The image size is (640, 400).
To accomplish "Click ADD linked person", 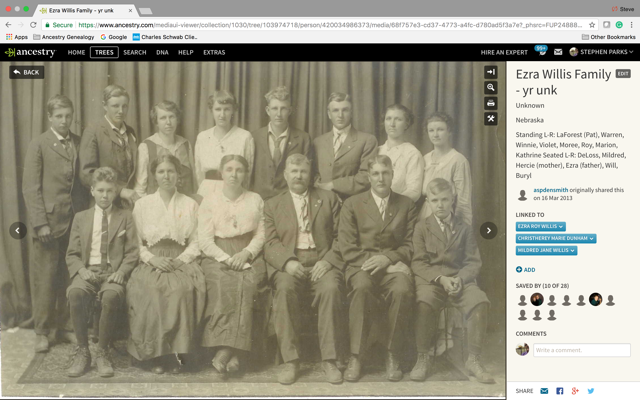I will [526, 270].
